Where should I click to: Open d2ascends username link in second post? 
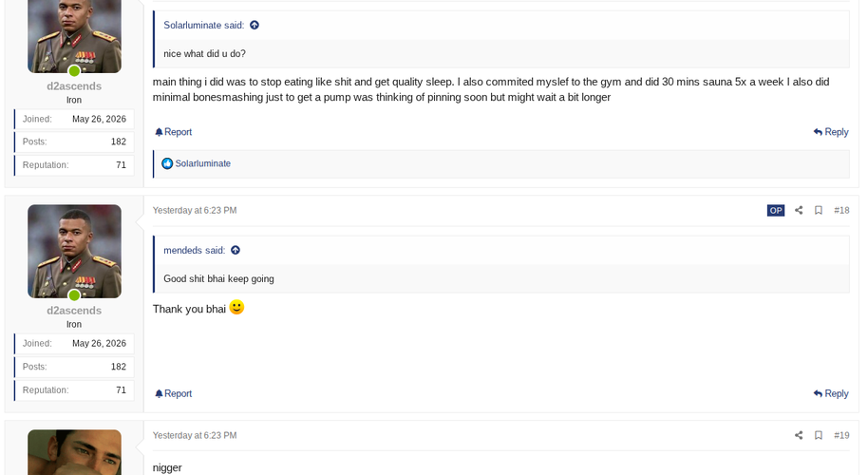pyautogui.click(x=74, y=311)
